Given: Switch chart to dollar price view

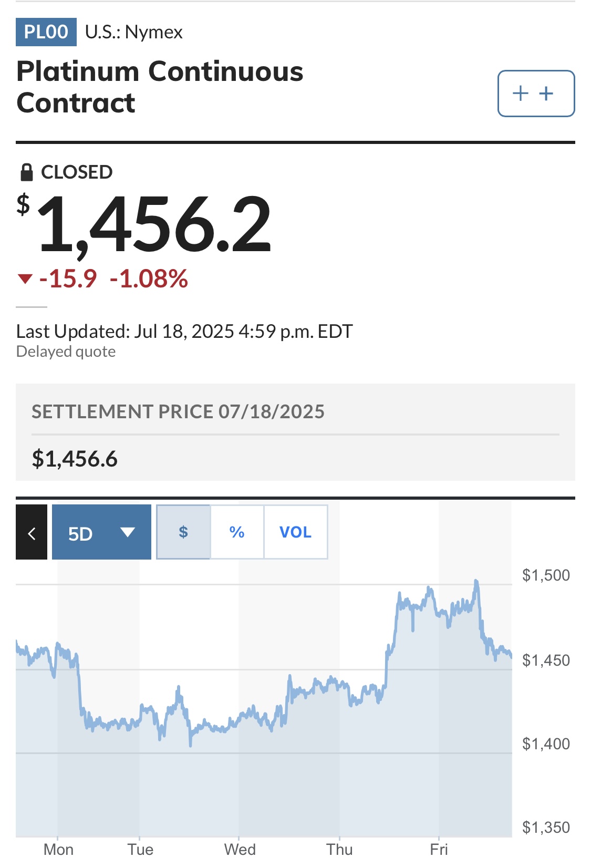Looking at the screenshot, I should (x=183, y=532).
